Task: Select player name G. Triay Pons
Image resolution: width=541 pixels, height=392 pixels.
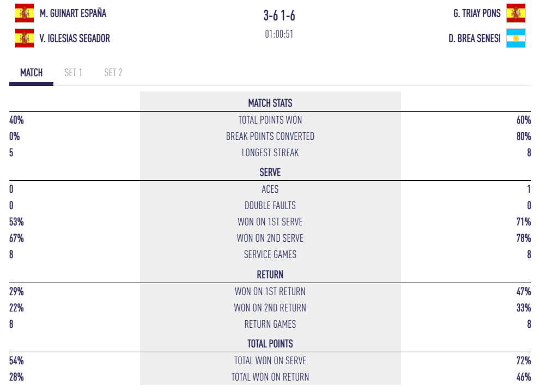Action: point(477,13)
